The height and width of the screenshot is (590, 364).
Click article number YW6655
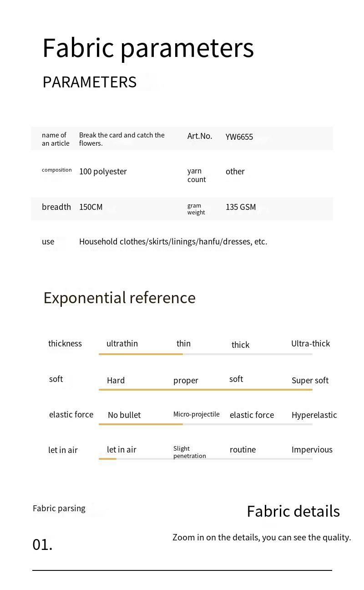point(239,137)
